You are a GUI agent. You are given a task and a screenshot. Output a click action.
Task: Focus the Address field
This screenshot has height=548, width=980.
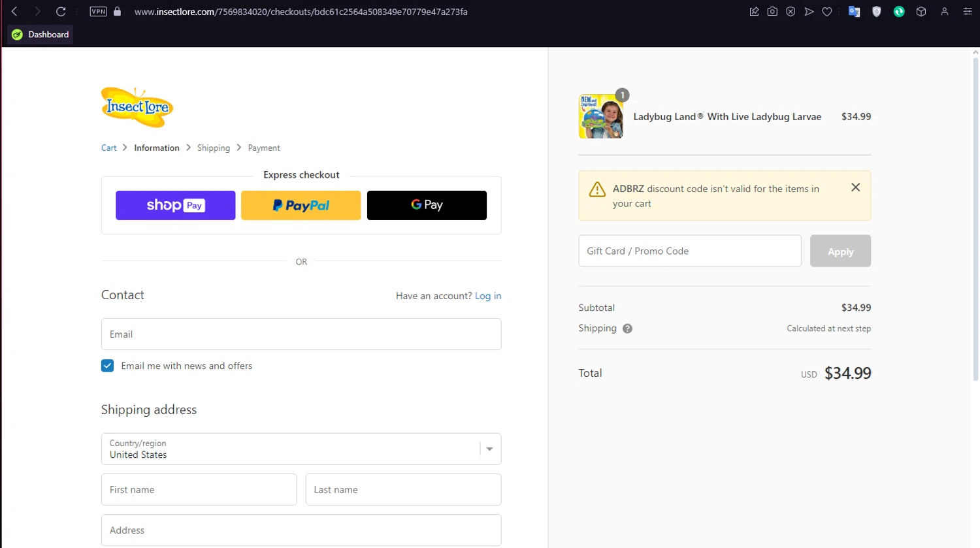click(x=301, y=530)
